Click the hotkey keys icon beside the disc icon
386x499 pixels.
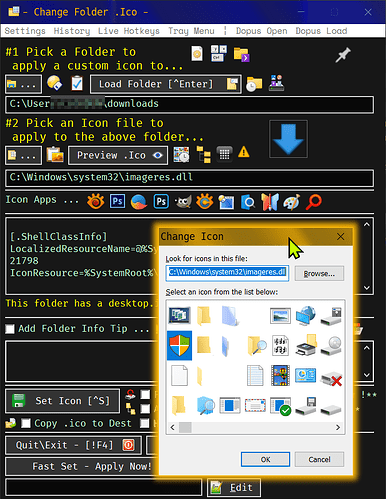click(219, 53)
